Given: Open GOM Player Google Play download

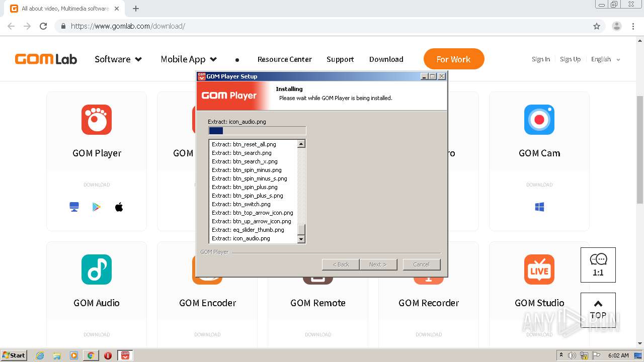Looking at the screenshot, I should pos(97,207).
